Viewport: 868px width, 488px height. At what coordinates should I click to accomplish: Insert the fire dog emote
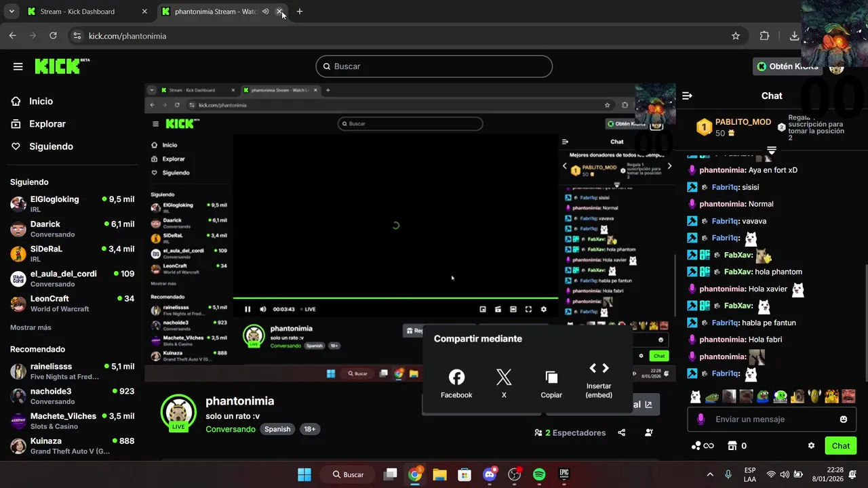(831, 396)
